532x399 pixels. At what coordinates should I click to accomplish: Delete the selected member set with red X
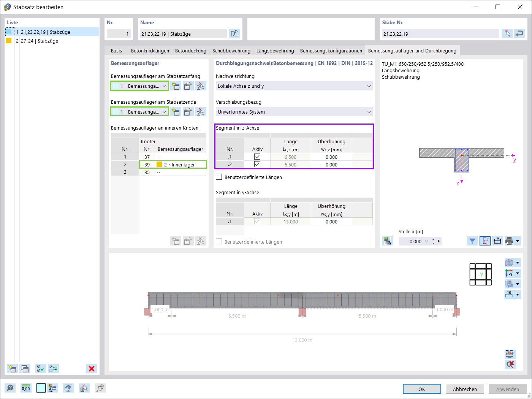(92, 368)
